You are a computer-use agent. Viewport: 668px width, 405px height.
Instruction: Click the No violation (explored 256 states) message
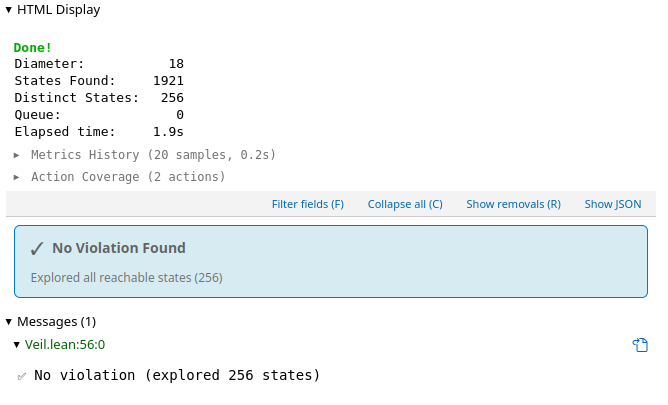click(177, 375)
